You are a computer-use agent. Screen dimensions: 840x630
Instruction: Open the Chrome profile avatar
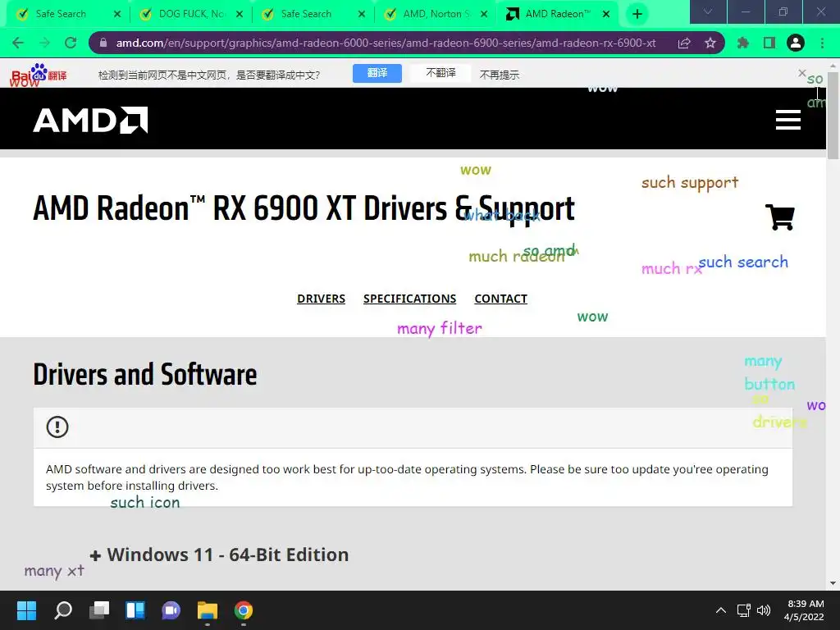pos(796,43)
